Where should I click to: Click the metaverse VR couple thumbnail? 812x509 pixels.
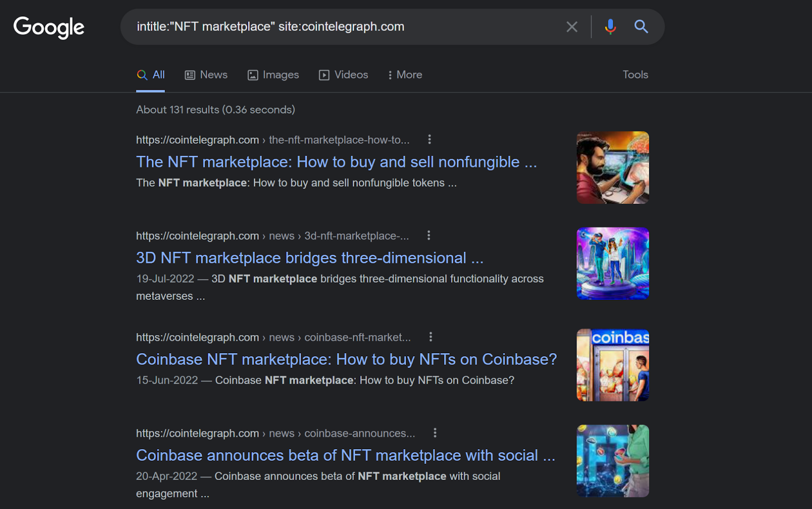613,263
